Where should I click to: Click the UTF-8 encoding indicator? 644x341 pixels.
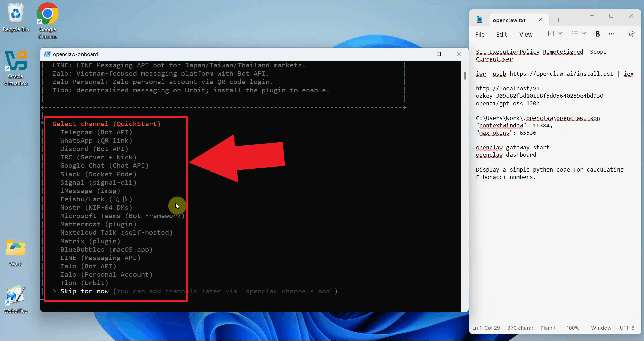(627, 328)
